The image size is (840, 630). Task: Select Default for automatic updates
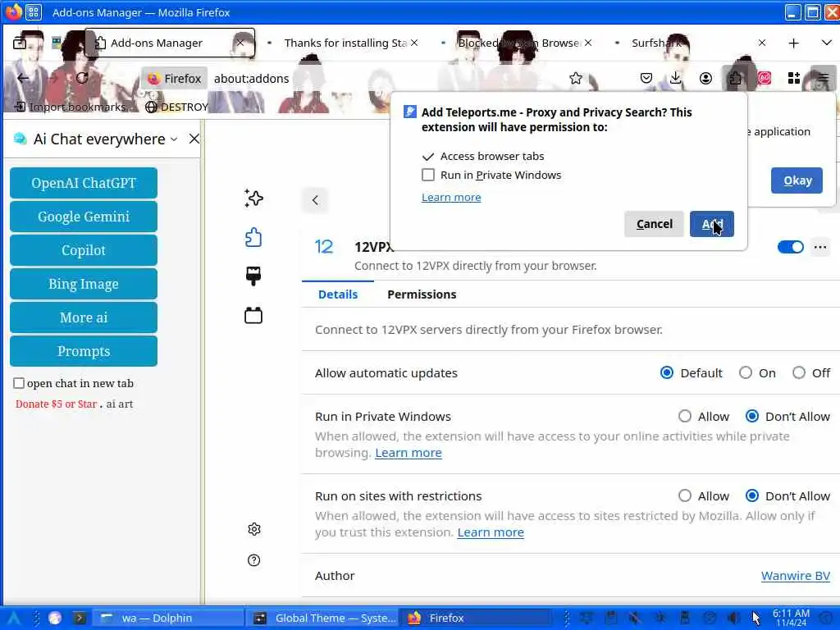(x=666, y=373)
